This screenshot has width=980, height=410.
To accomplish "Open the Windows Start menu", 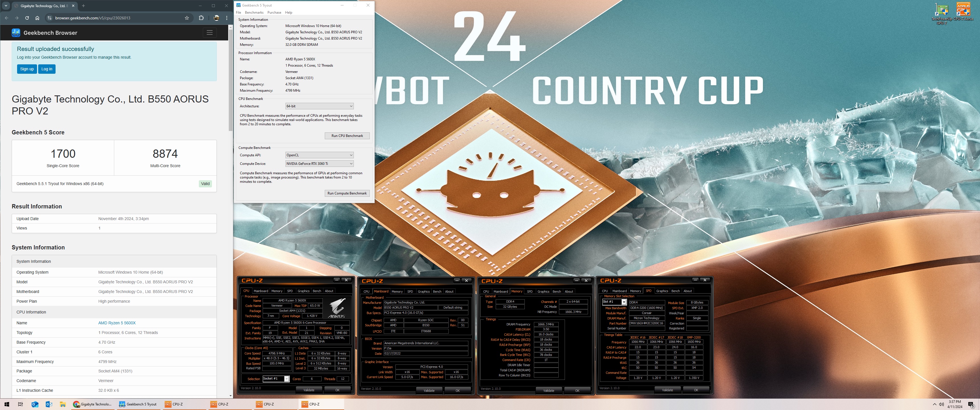I will [7, 404].
